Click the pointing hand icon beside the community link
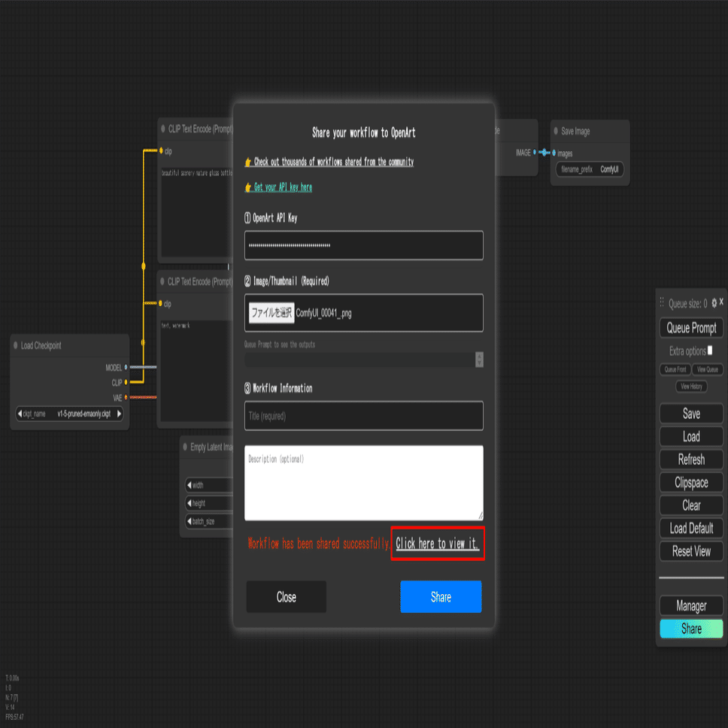 (248, 162)
